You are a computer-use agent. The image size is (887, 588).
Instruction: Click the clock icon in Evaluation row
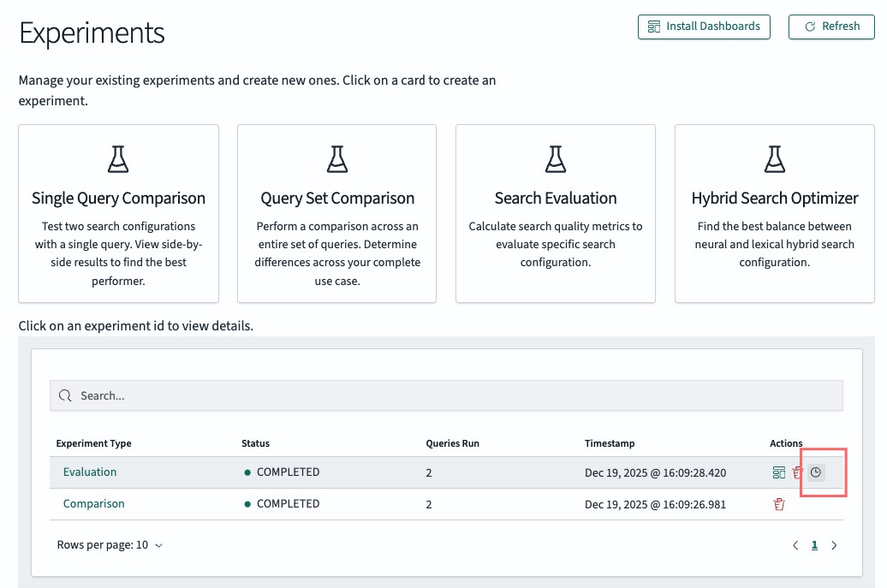pos(816,472)
